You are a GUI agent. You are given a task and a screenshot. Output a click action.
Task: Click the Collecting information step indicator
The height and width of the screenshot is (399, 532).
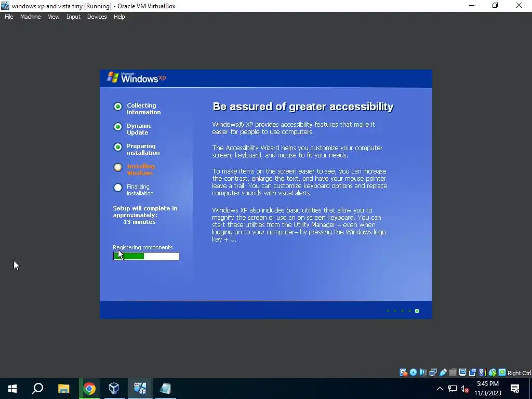(118, 107)
